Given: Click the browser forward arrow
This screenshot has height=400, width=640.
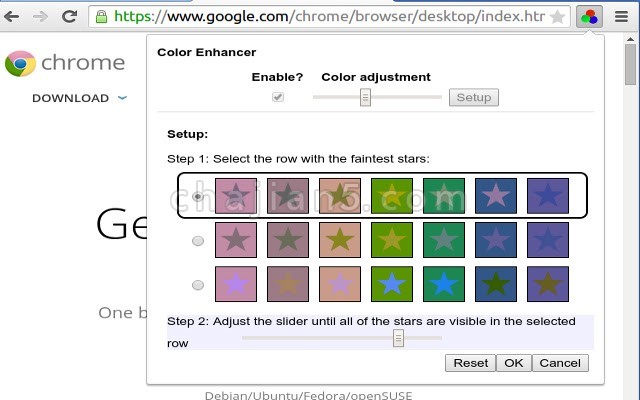Looking at the screenshot, I should point(40,16).
